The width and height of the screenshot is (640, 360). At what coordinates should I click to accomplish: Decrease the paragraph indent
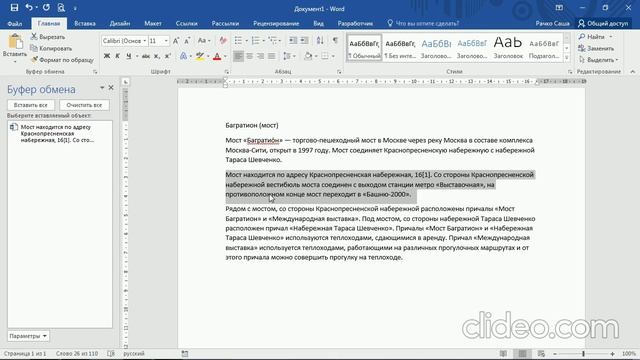click(x=293, y=40)
